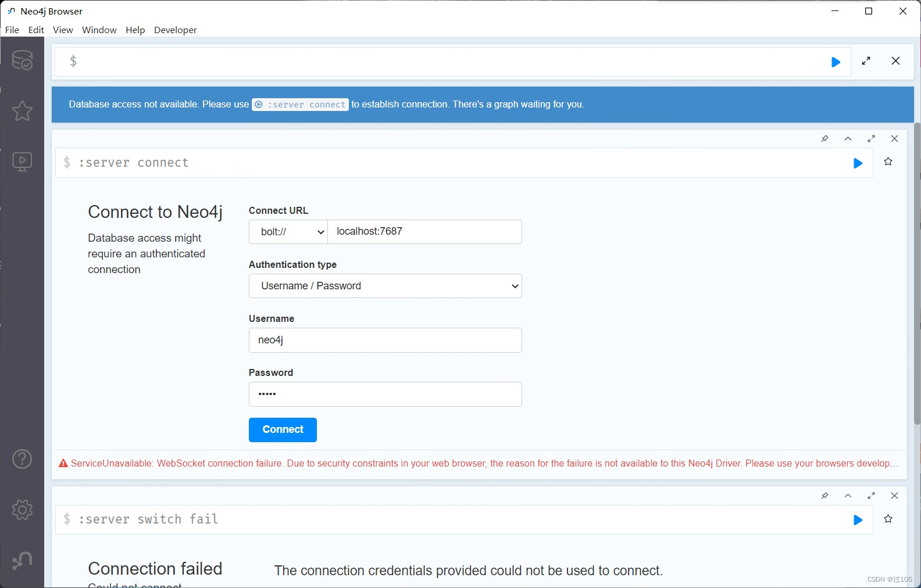
Task: Minimize the Neo4j Browser window
Action: click(x=835, y=11)
